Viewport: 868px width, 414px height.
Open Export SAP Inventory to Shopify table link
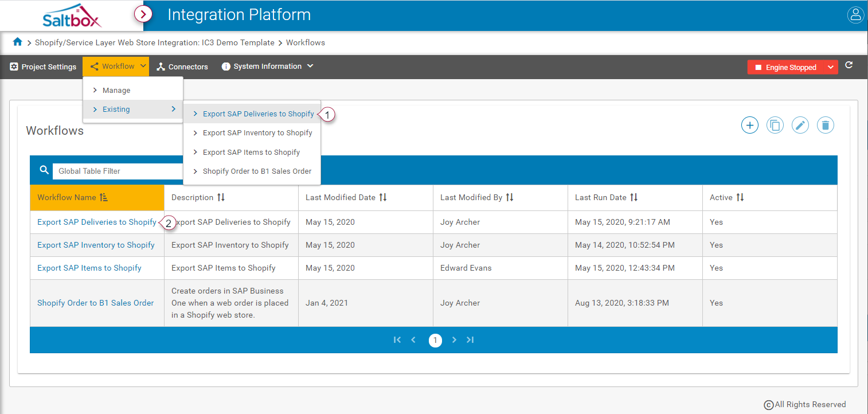tap(96, 245)
